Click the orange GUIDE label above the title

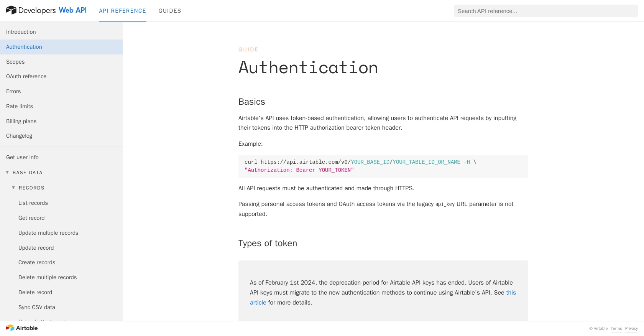tap(248, 49)
